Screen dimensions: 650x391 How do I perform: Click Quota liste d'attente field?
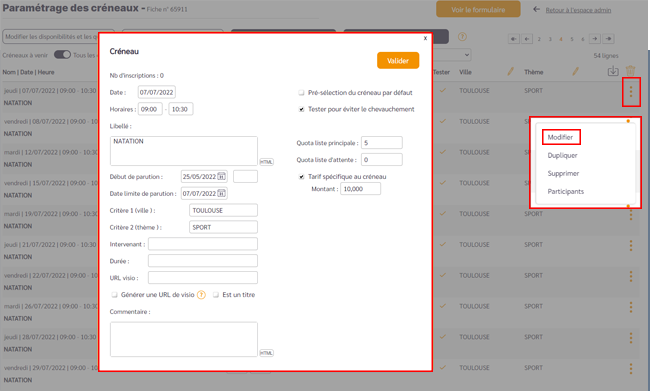click(x=382, y=160)
